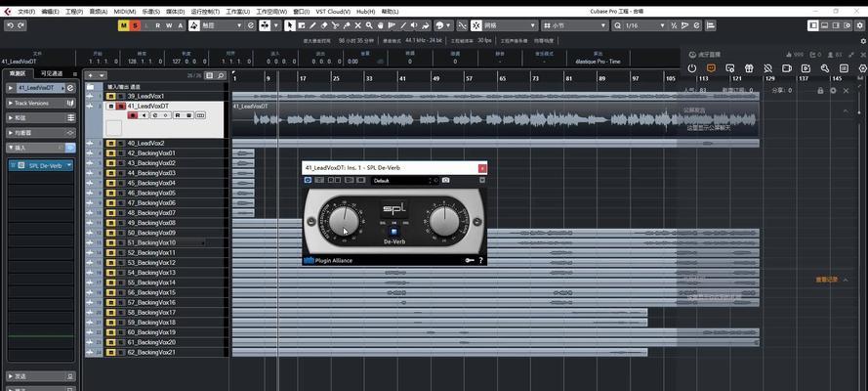This screenshot has width=868, height=391.
Task: Open the add track preset dropdown arrow
Action: 102,75
